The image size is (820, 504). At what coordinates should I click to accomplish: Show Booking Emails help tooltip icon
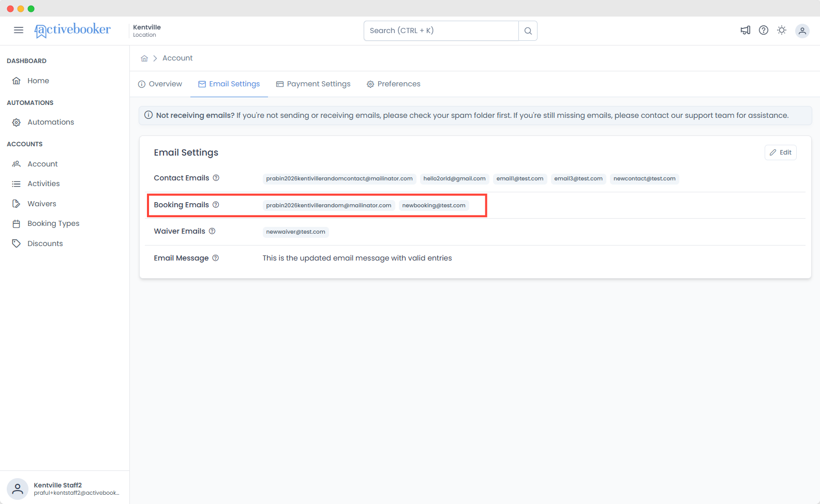[216, 205]
